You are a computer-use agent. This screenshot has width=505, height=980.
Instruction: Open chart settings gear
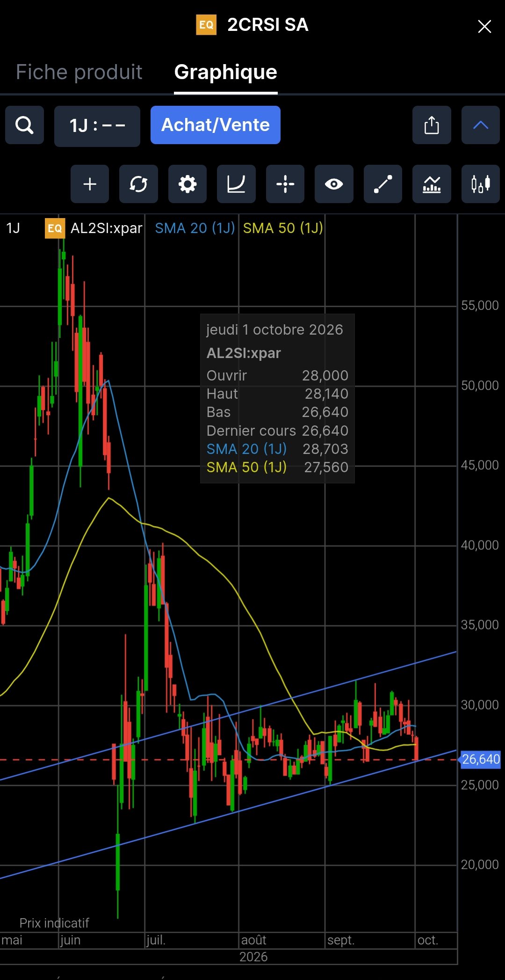pos(188,184)
